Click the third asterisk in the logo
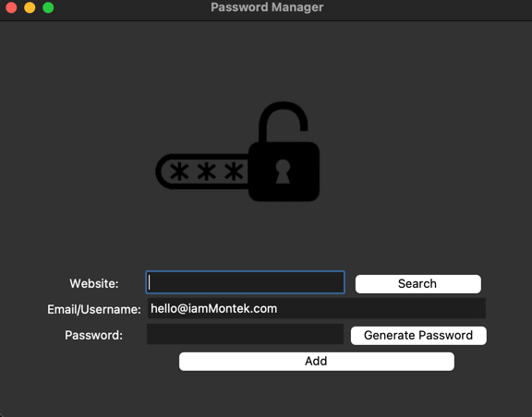Image resolution: width=532 pixels, height=417 pixels. tap(234, 172)
